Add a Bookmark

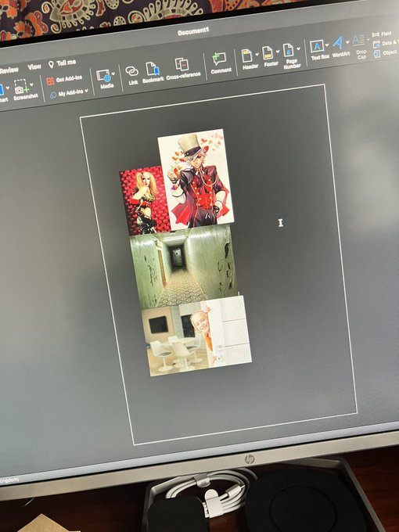click(x=153, y=72)
